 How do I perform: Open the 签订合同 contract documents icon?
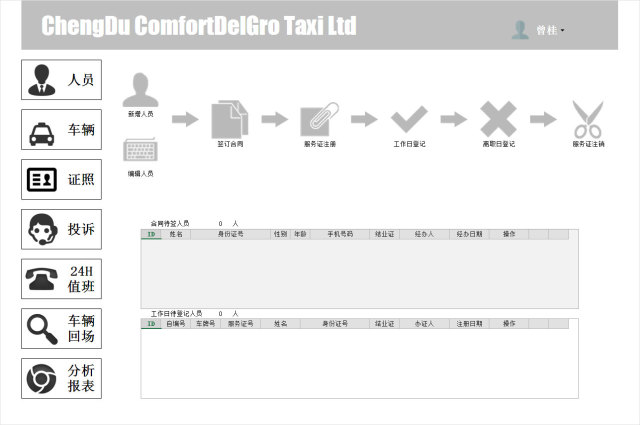click(x=229, y=120)
